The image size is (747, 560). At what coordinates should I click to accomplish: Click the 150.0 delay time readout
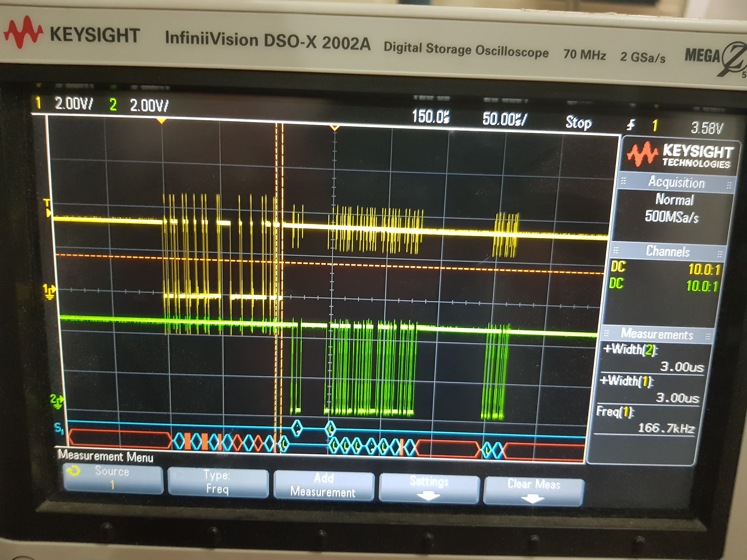click(431, 117)
